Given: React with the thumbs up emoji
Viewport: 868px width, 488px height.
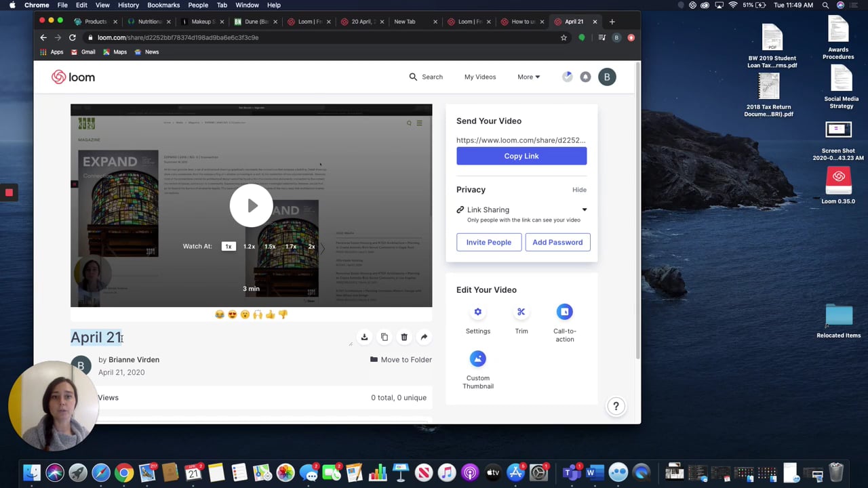Looking at the screenshot, I should [x=271, y=314].
